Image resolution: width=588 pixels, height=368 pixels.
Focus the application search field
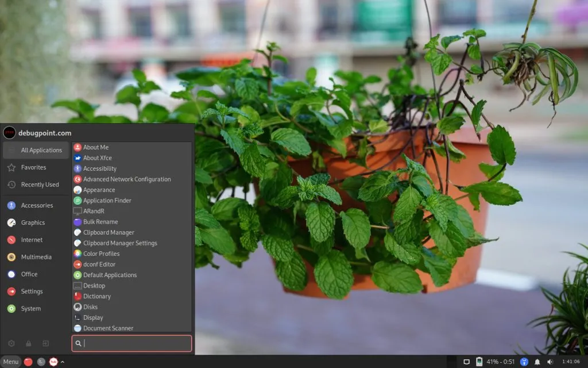coord(131,343)
